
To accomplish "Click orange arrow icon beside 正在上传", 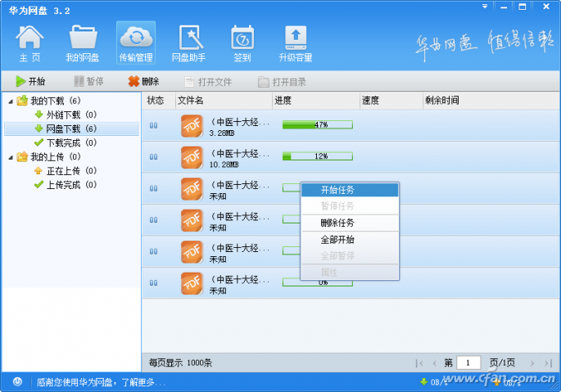I will click(x=38, y=170).
